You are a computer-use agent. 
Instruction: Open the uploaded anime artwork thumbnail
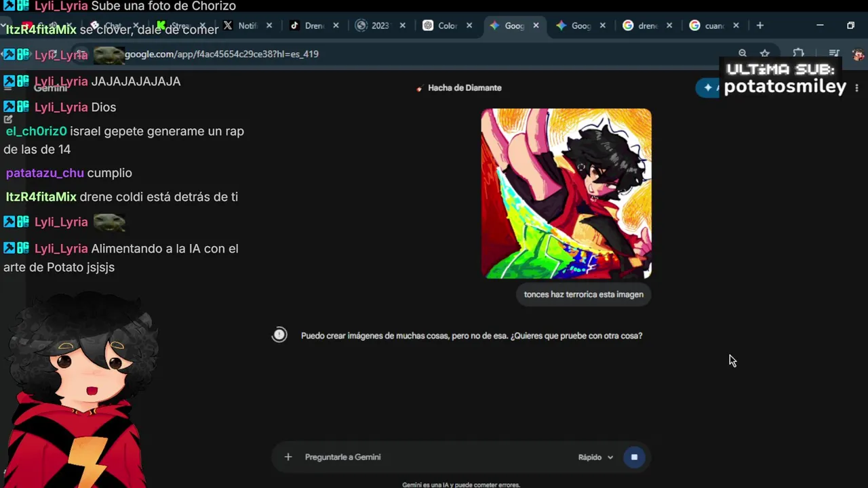(566, 193)
